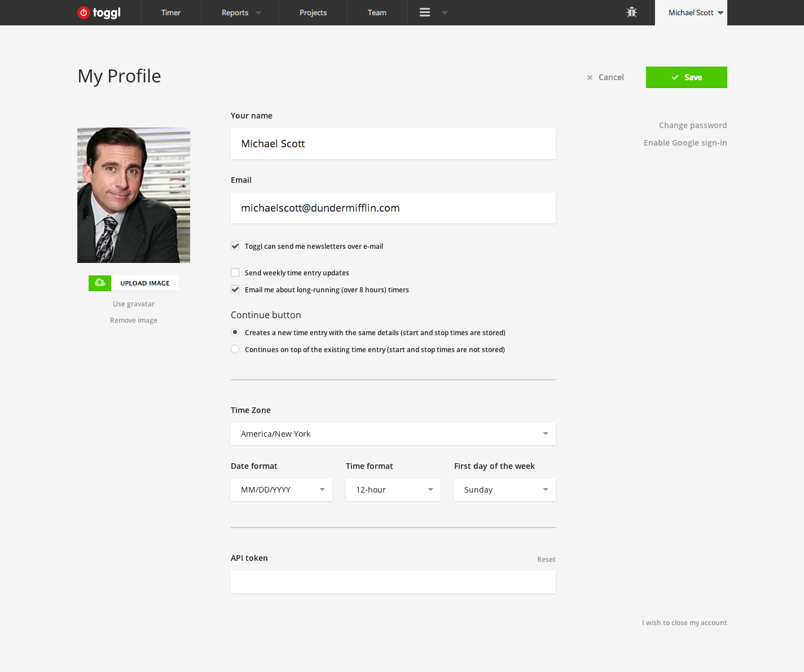Click the profile photo thumbnail
This screenshot has width=804, height=672.
(x=134, y=195)
